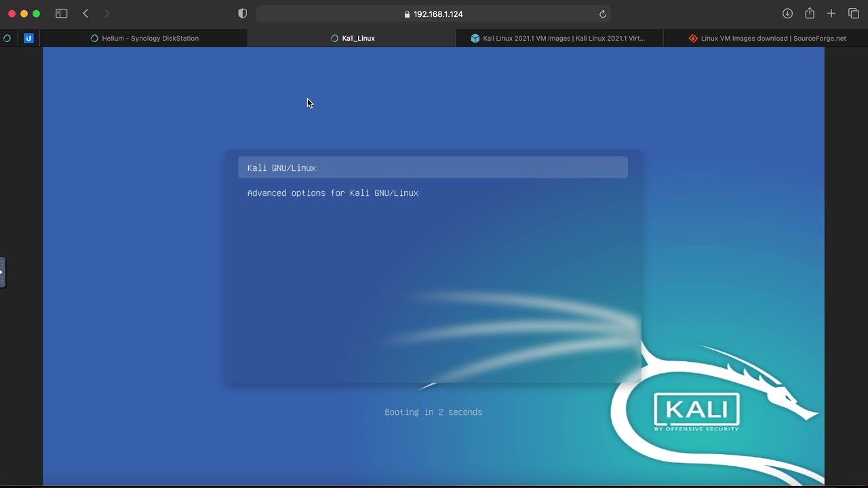
Task: Open the pinned tab with blue U icon
Action: point(28,39)
